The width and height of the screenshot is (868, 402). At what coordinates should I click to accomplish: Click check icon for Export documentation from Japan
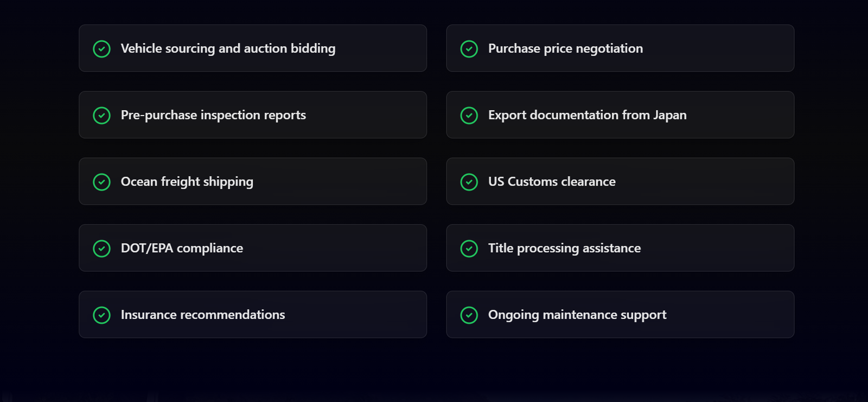[469, 116]
